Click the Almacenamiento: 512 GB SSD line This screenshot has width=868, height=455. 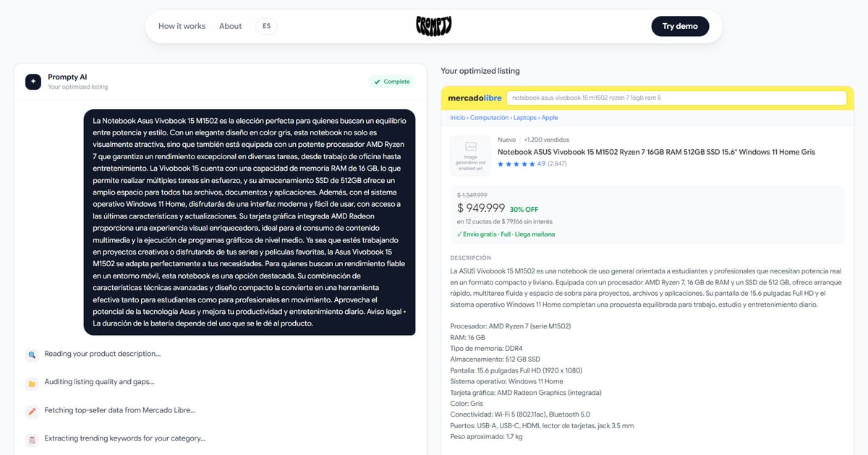495,360
